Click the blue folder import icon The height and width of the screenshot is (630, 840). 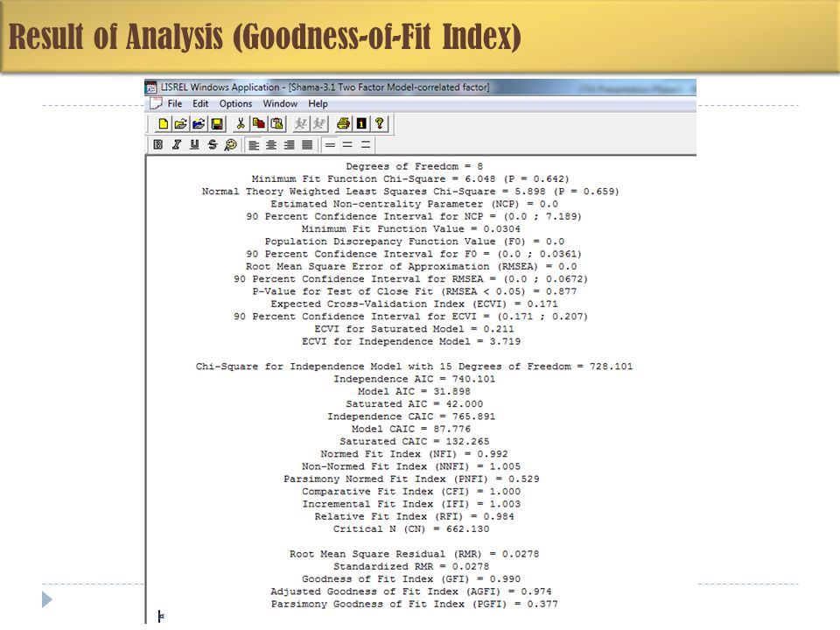199,123
